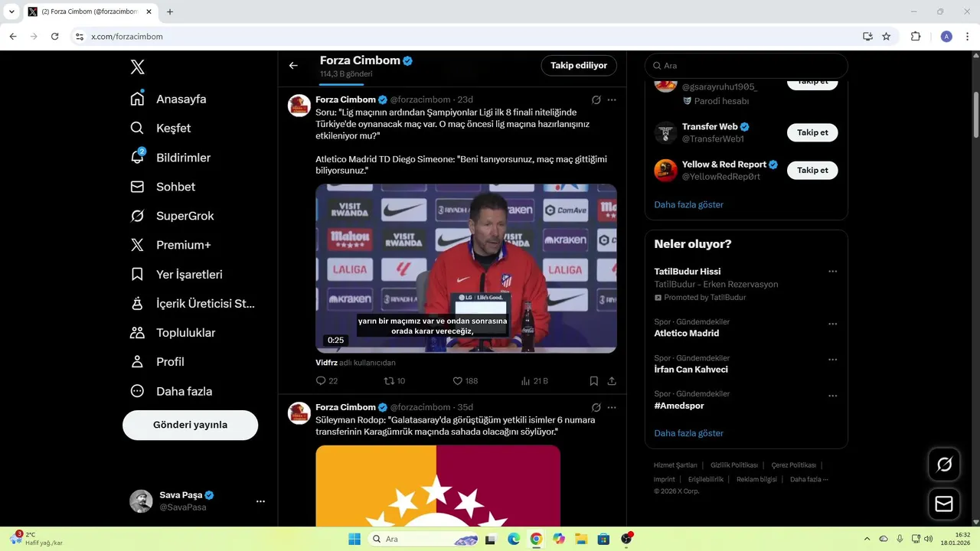
Task: Click Grok icon on Süleyman Rodop post
Action: click(596, 407)
